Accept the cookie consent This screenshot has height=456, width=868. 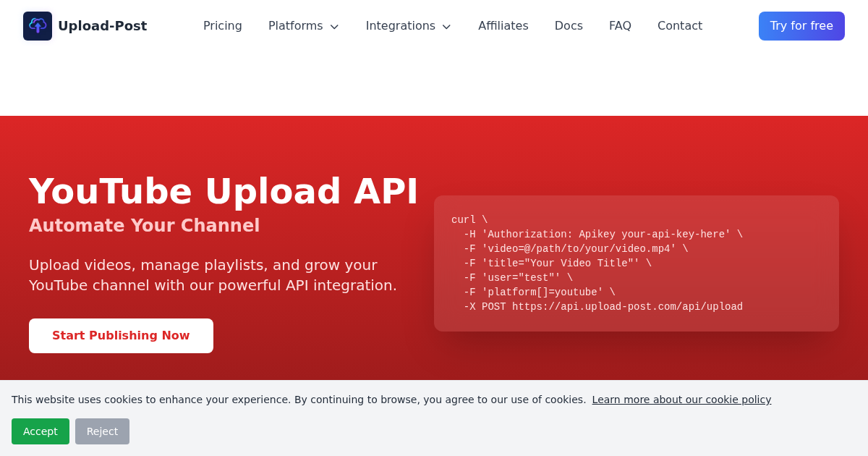click(41, 431)
